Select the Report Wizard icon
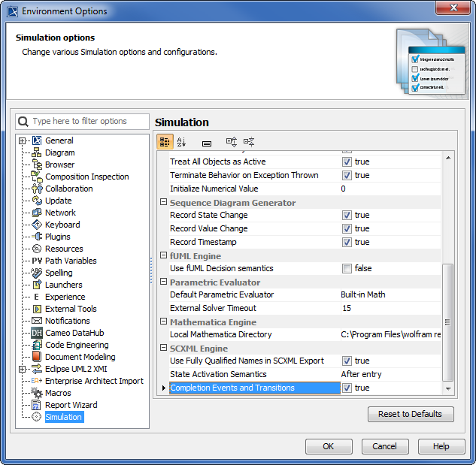 (x=36, y=405)
